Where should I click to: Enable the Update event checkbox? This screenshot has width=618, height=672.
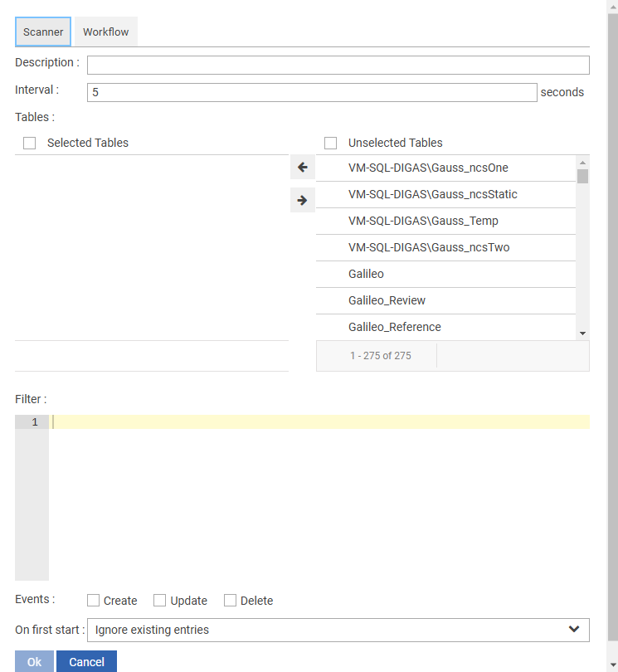(161, 600)
